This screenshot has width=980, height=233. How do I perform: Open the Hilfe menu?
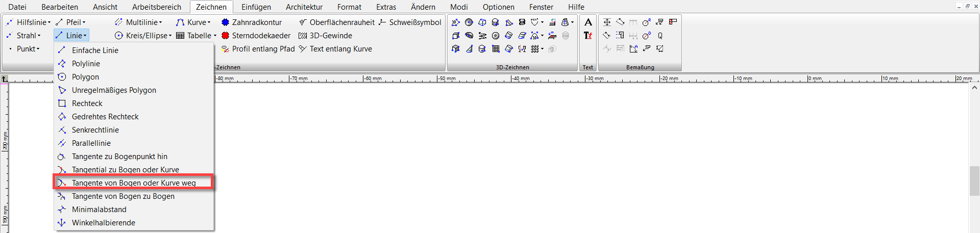click(576, 7)
